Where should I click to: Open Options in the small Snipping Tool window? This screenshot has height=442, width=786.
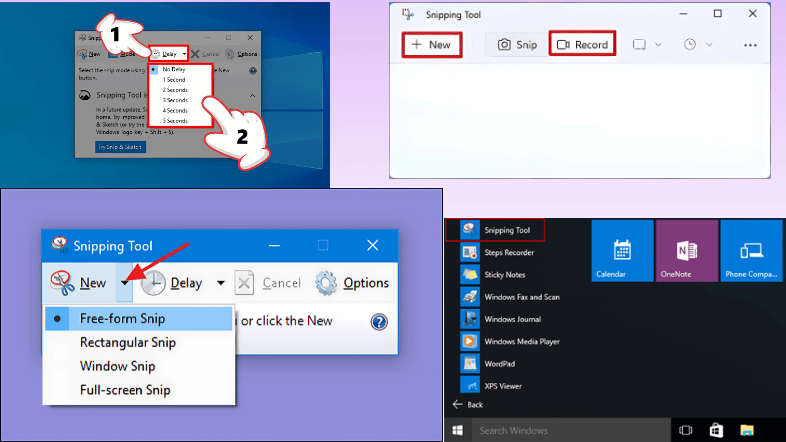tap(241, 54)
